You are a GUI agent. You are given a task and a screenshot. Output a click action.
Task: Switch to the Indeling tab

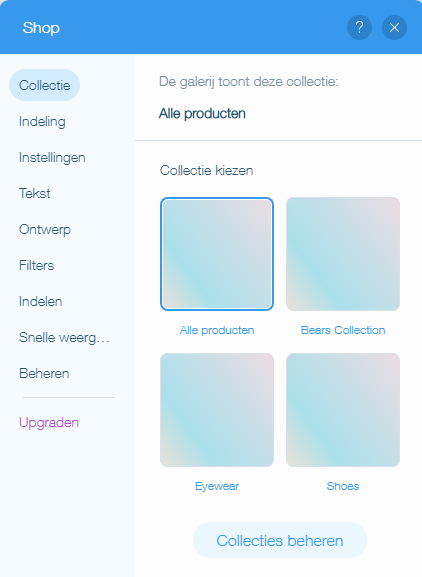click(x=42, y=121)
